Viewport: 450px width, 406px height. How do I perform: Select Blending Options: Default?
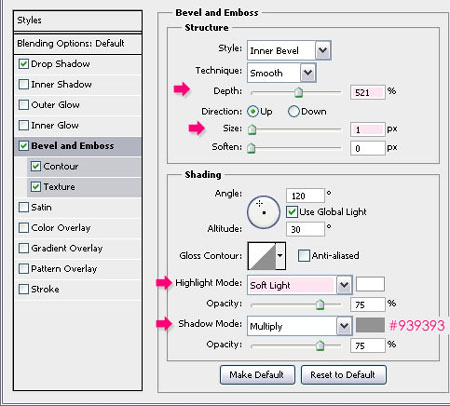coord(78,44)
